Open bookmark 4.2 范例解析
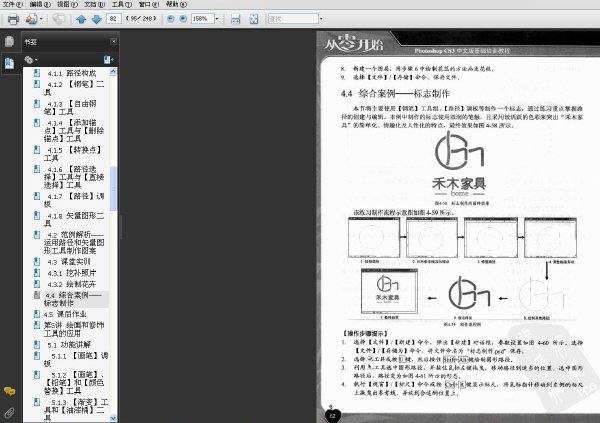The width and height of the screenshot is (600, 423). (74, 243)
